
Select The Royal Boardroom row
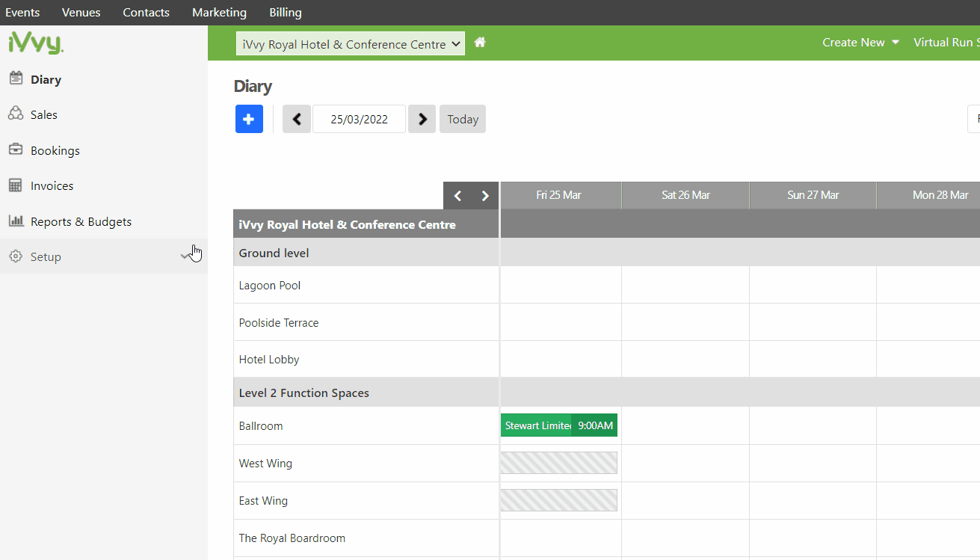click(x=366, y=538)
